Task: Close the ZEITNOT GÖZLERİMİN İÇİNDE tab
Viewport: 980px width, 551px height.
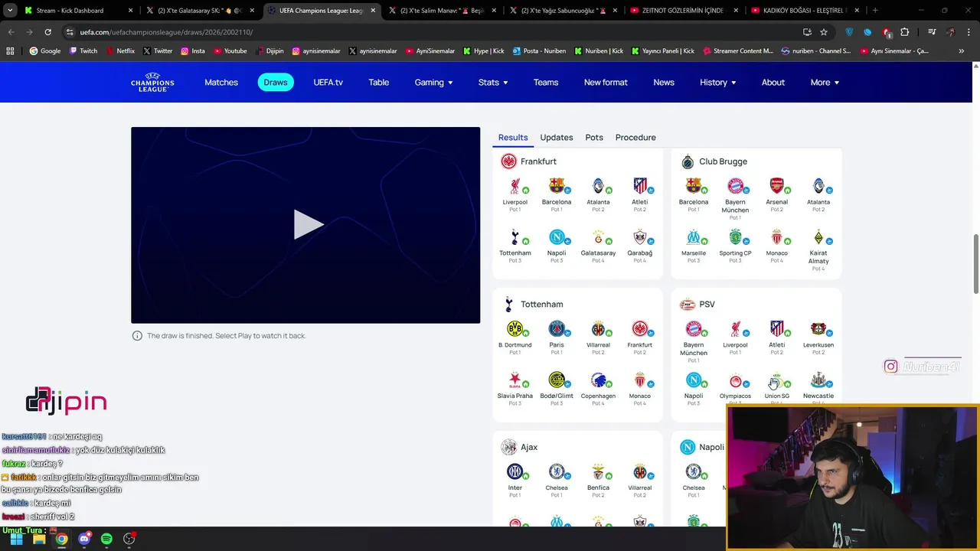Action: [x=737, y=11]
